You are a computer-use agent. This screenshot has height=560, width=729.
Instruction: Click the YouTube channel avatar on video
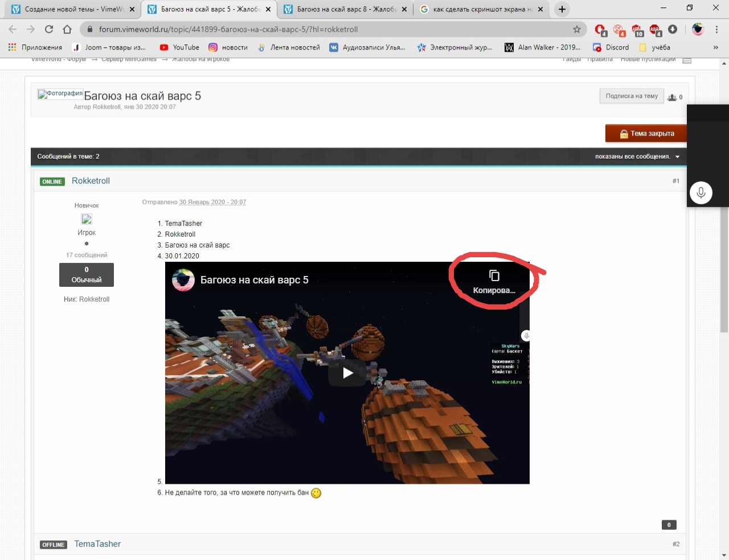click(x=183, y=280)
